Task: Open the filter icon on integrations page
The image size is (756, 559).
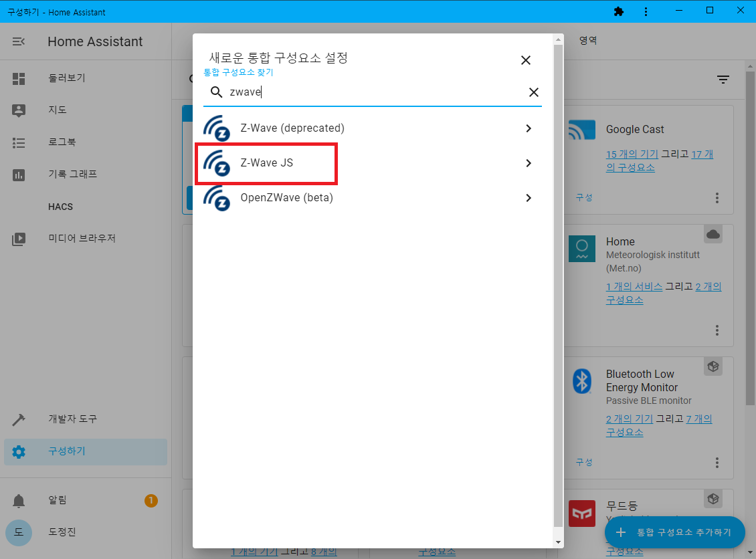Action: pos(723,80)
